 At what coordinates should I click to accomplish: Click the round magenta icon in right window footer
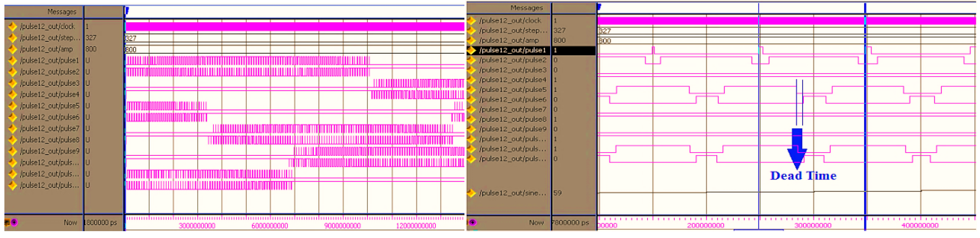point(472,222)
